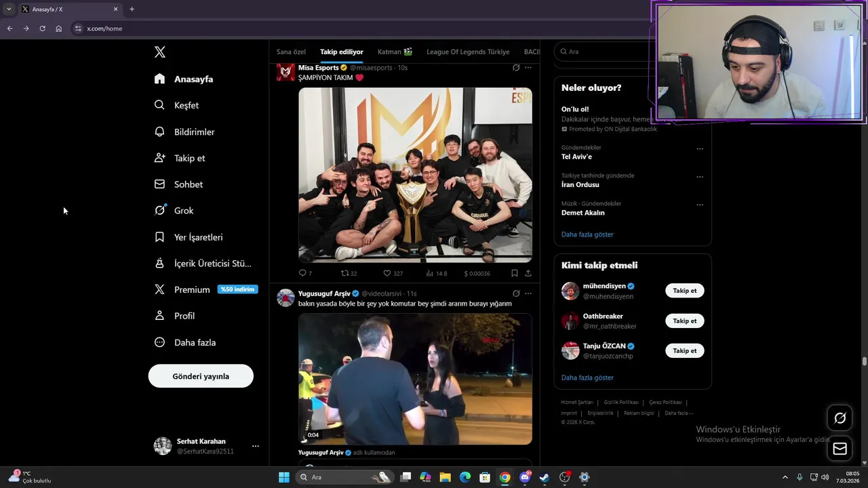868x488 pixels.
Task: Open Premium in the sidebar
Action: click(182, 289)
